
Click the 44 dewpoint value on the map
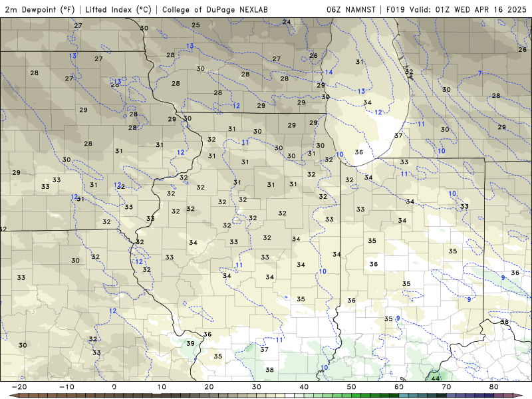(x=436, y=378)
